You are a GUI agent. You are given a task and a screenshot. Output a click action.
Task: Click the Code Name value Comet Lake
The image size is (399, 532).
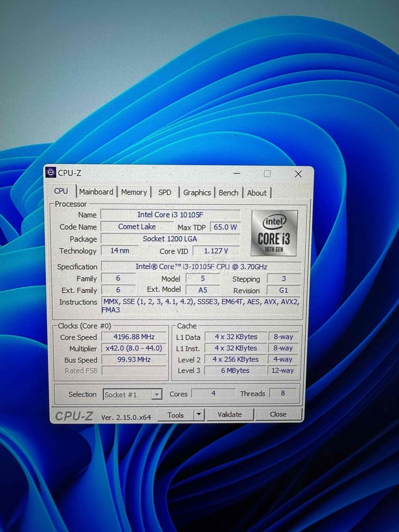137,227
